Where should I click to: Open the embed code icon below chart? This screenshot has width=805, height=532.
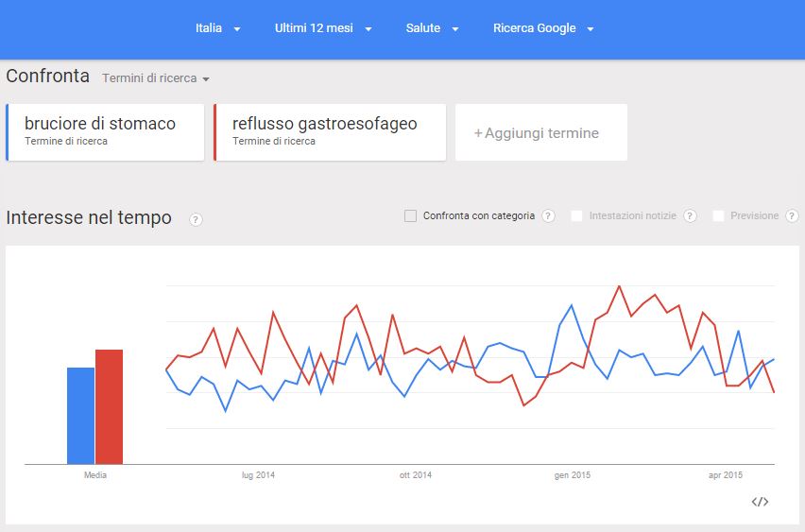point(760,502)
